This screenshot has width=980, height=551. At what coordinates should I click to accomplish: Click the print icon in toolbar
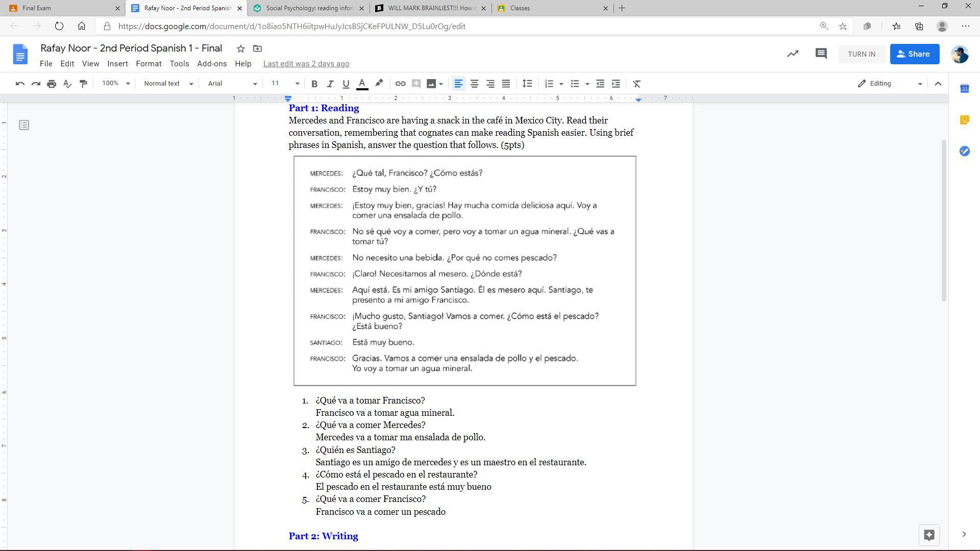(x=52, y=84)
